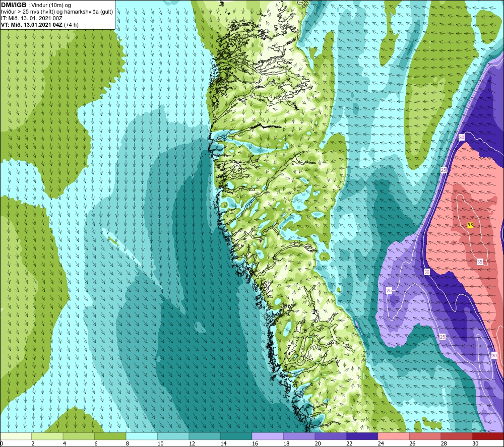Click legend scale value 18
504x447 pixels.
point(286,443)
